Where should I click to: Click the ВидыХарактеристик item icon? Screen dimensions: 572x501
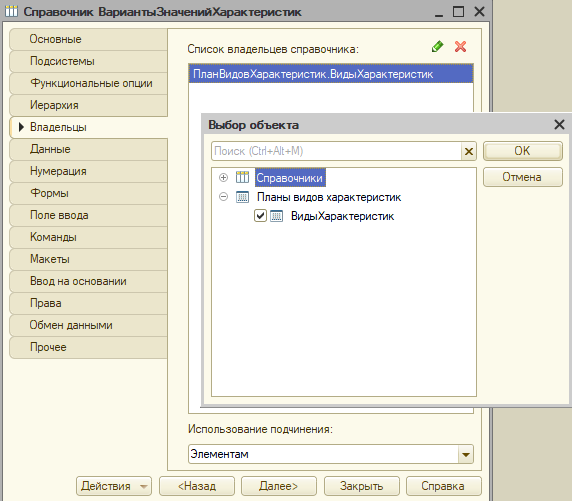click(276, 216)
